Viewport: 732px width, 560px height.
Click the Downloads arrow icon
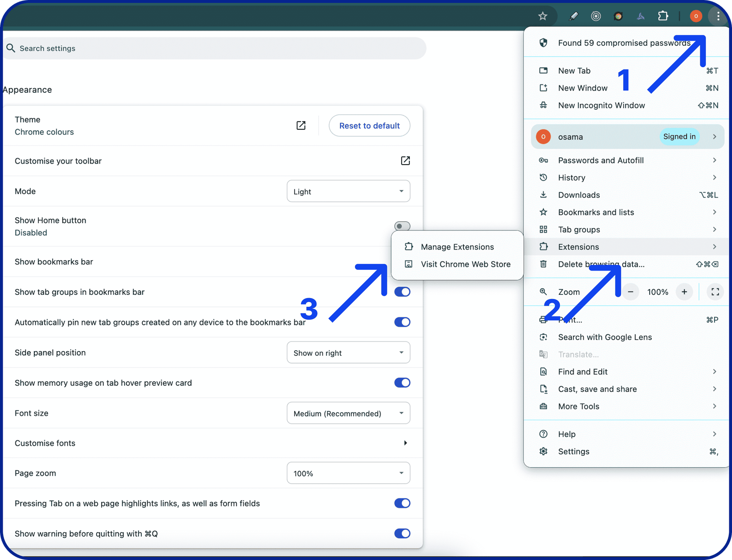pyautogui.click(x=544, y=195)
